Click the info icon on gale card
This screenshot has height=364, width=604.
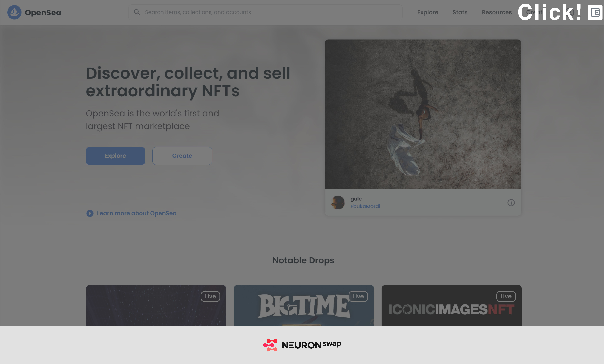511,203
